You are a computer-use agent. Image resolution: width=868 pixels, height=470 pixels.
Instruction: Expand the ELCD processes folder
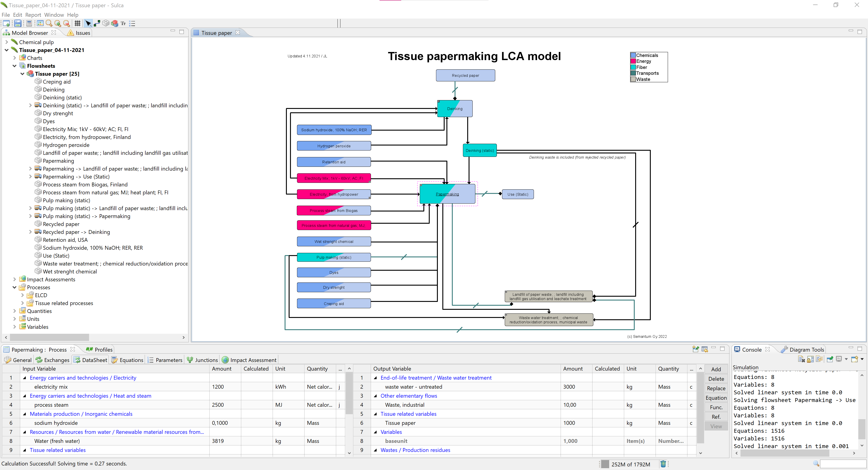(23, 295)
